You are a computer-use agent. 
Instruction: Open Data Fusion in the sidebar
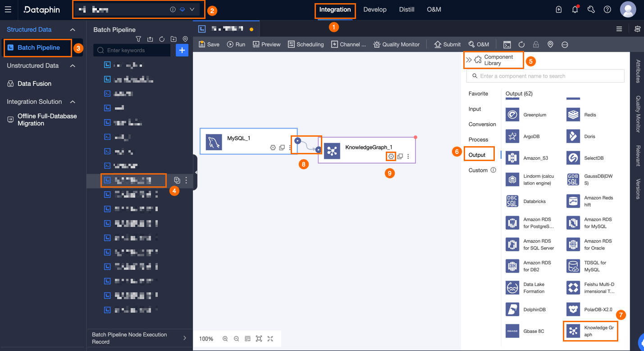[34, 83]
